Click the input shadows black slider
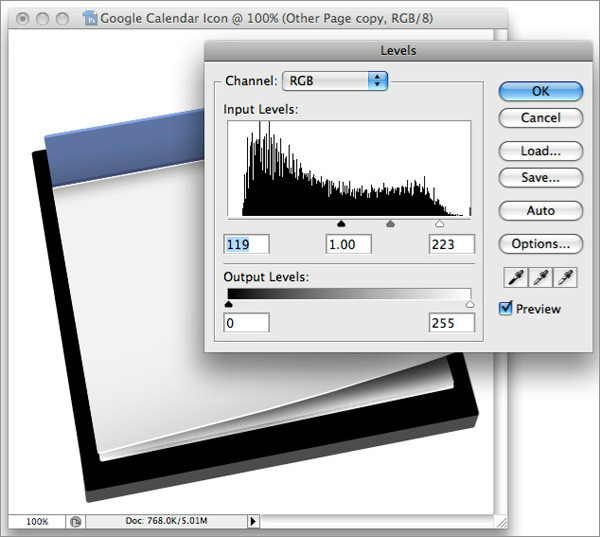 pos(341,225)
